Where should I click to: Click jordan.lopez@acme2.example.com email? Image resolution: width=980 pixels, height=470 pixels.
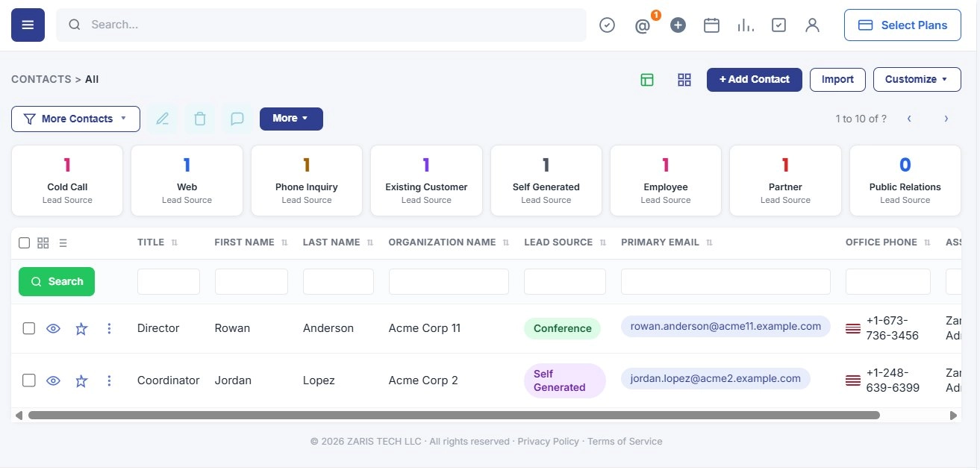tap(716, 378)
